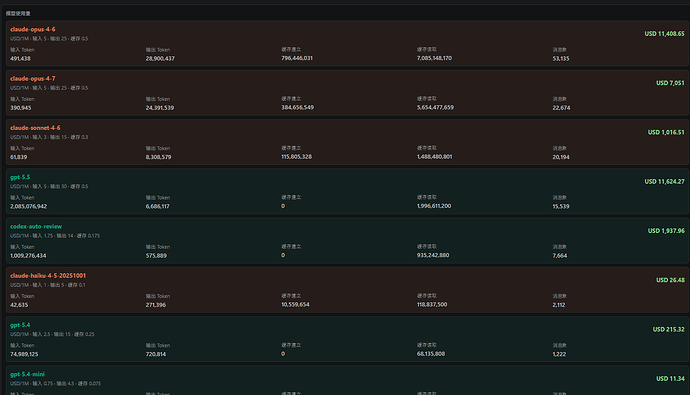Select output token value 8,308,579
The height and width of the screenshot is (395, 690).
click(x=158, y=157)
